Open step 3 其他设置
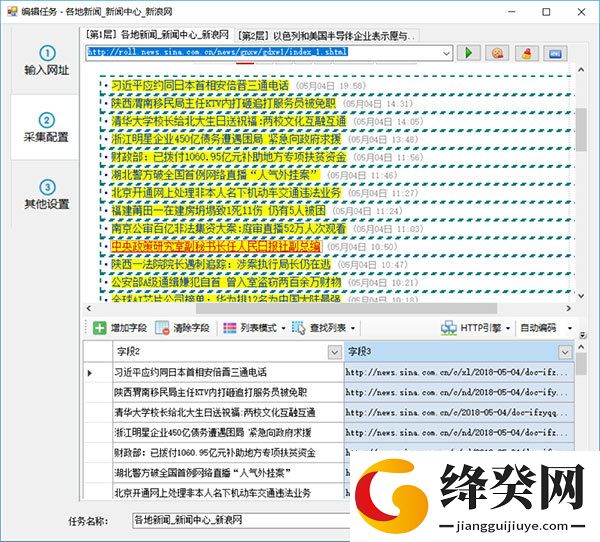 [47, 194]
